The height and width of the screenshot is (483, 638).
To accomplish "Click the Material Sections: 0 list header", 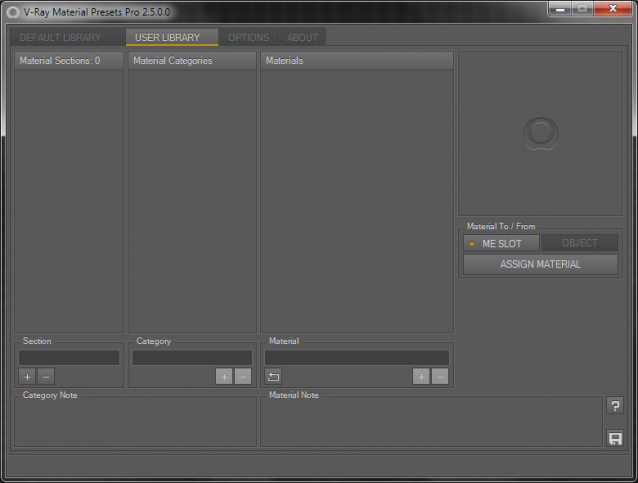I will tap(69, 61).
